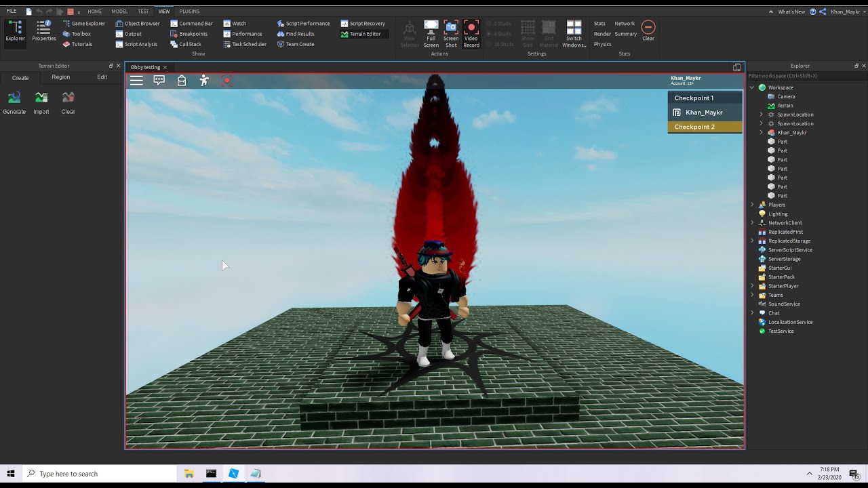The image size is (868, 488).
Task: Expand the Players service node
Action: click(x=752, y=205)
